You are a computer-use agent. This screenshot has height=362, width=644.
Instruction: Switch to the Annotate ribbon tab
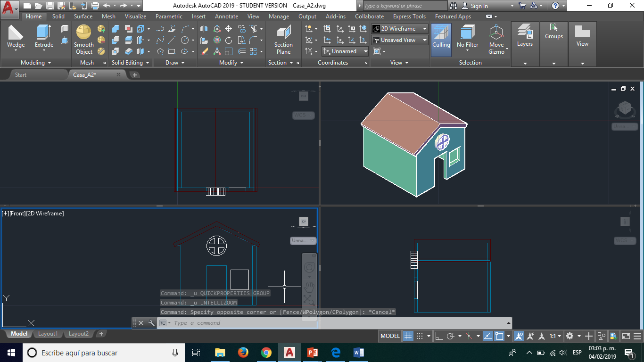coord(226,16)
